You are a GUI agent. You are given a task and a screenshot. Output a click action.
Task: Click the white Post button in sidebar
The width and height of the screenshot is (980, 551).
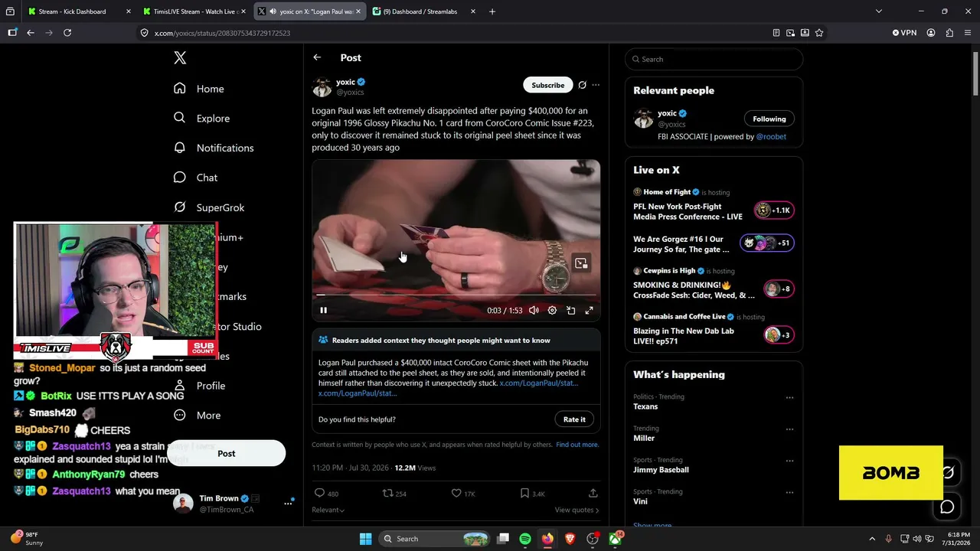tap(227, 454)
